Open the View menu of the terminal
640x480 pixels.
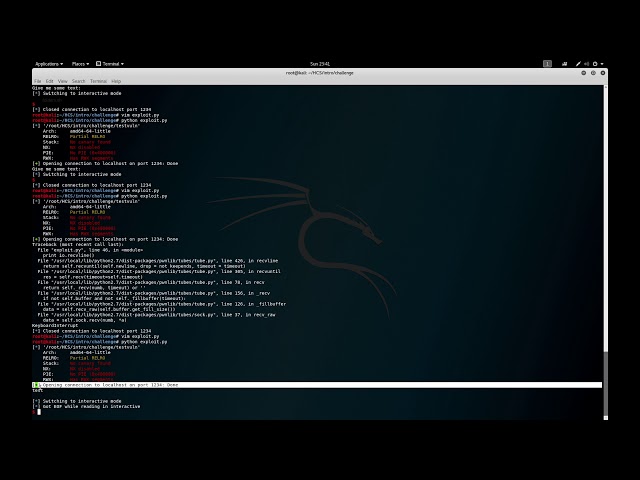tap(62, 81)
